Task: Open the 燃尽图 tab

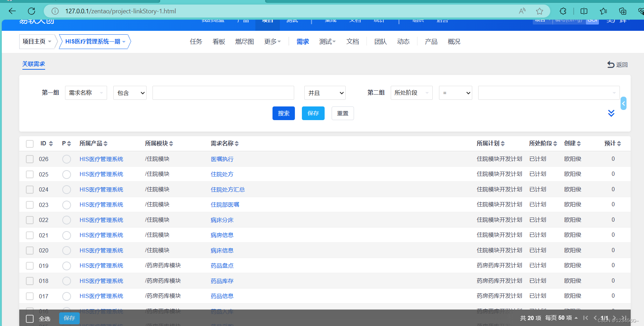Action: [245, 42]
